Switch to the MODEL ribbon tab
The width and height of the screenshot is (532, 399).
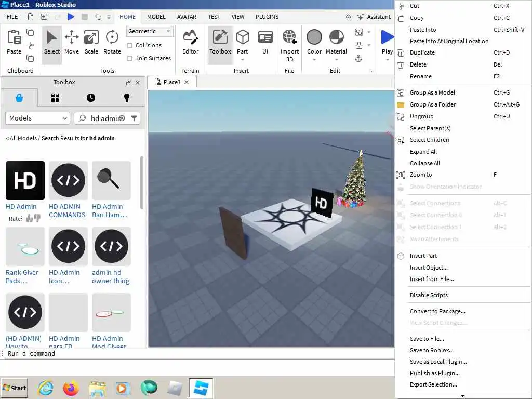click(156, 17)
